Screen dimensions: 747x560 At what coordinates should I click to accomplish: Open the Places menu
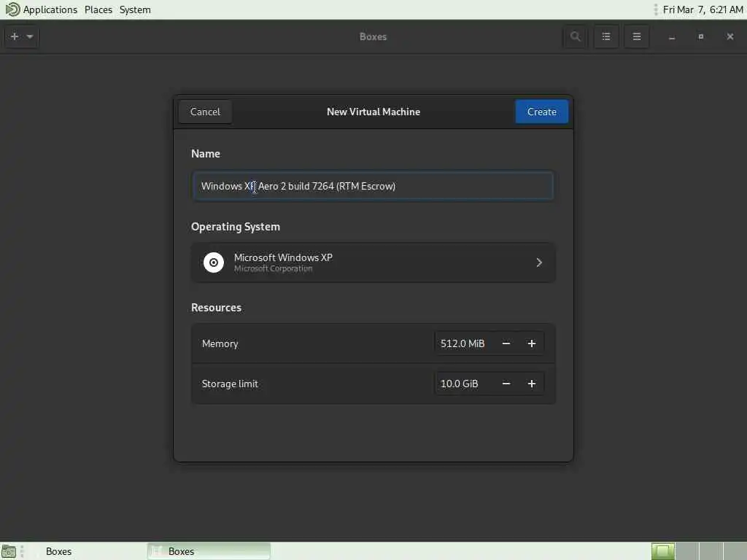(98, 9)
